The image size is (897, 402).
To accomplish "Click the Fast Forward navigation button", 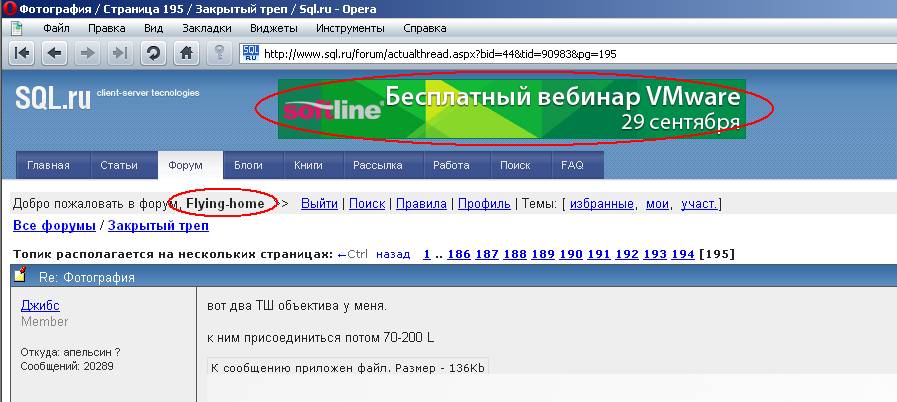I will pos(119,53).
